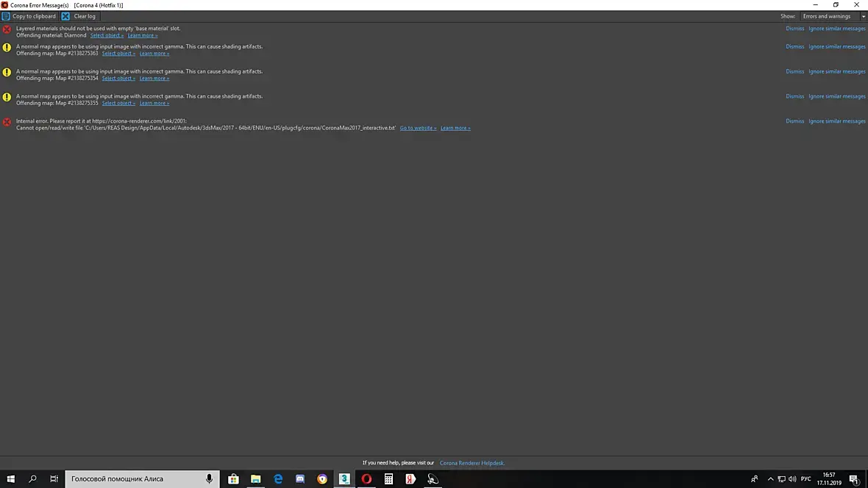This screenshot has width=868, height=488.
Task: Open Yandex browser from the taskbar
Action: click(x=410, y=478)
